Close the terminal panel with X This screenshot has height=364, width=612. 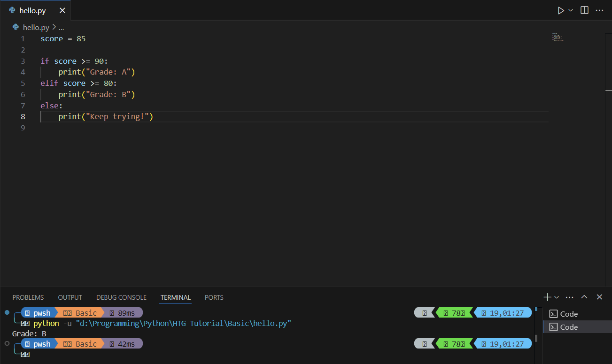(599, 297)
